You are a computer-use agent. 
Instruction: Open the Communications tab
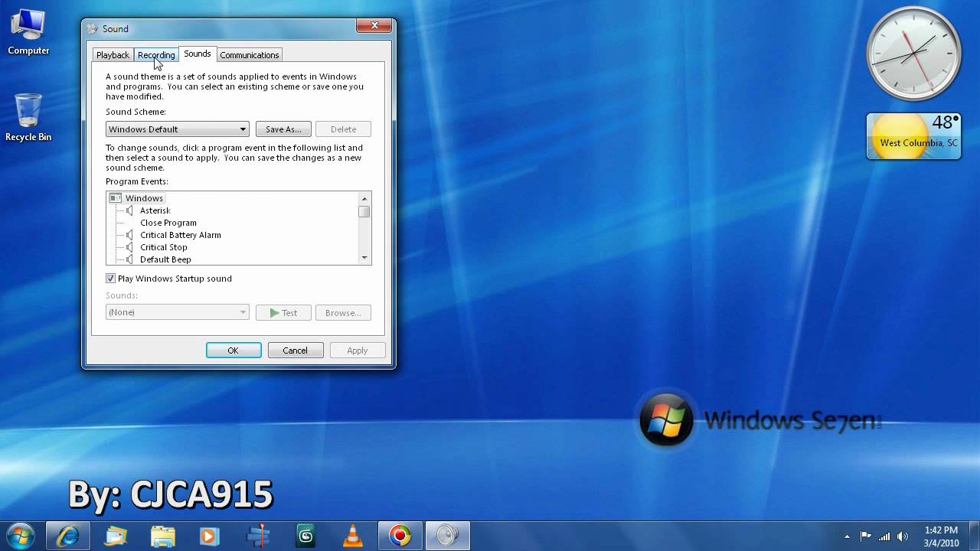pos(249,55)
